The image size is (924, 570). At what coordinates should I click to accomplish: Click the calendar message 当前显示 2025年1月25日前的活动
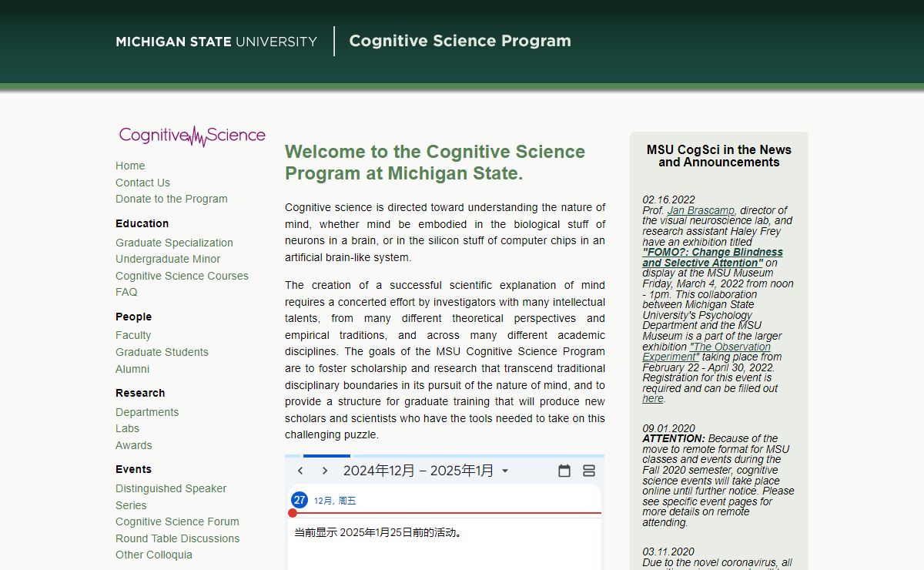tap(378, 532)
